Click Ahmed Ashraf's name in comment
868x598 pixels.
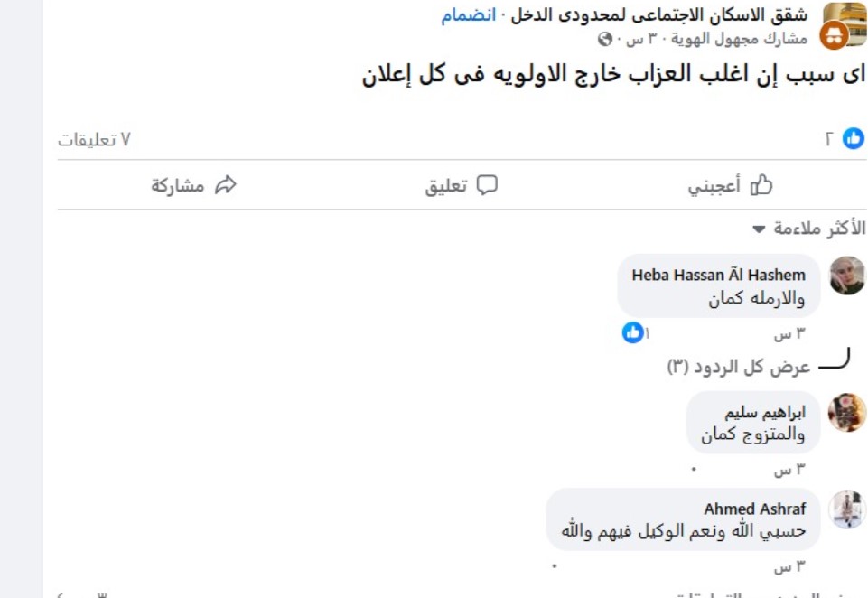[754, 509]
